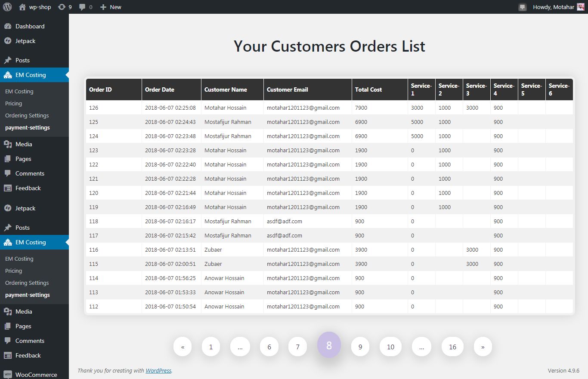
Task: Click the notification icon beside Howdy
Action: (523, 7)
